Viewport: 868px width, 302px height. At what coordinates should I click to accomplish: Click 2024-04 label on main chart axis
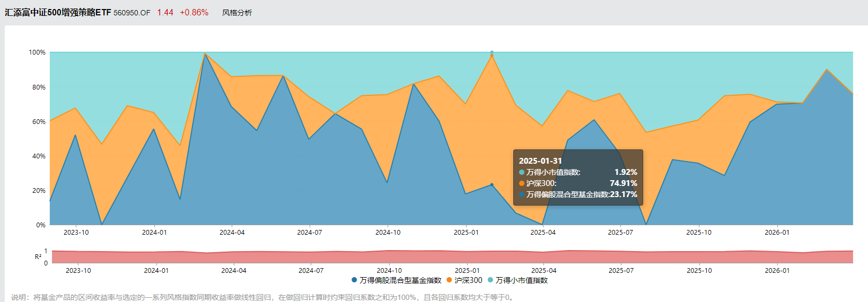[232, 233]
